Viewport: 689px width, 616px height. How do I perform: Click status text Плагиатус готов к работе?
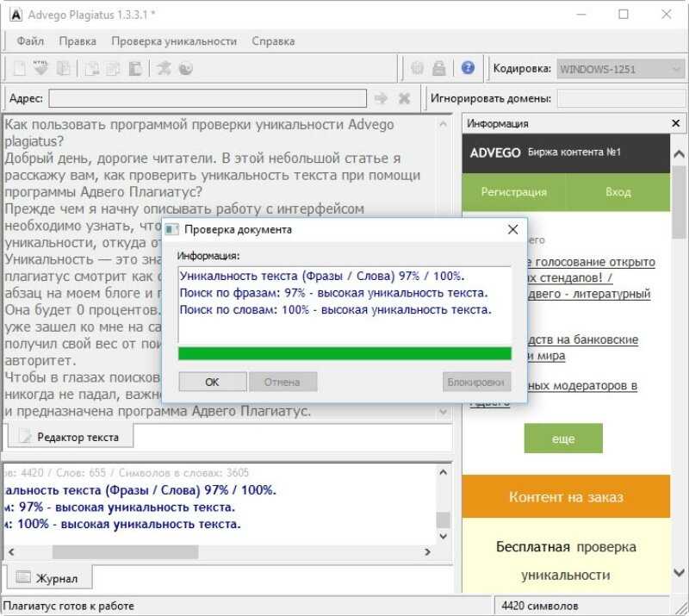pyautogui.click(x=68, y=606)
